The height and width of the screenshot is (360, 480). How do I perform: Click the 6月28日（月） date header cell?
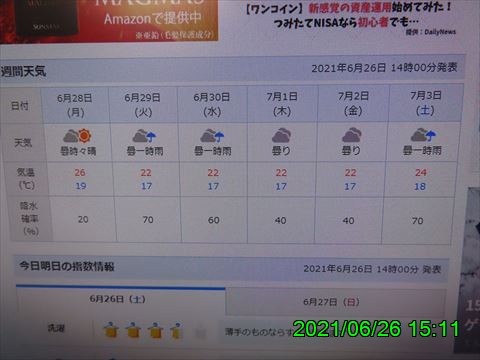[75, 105]
